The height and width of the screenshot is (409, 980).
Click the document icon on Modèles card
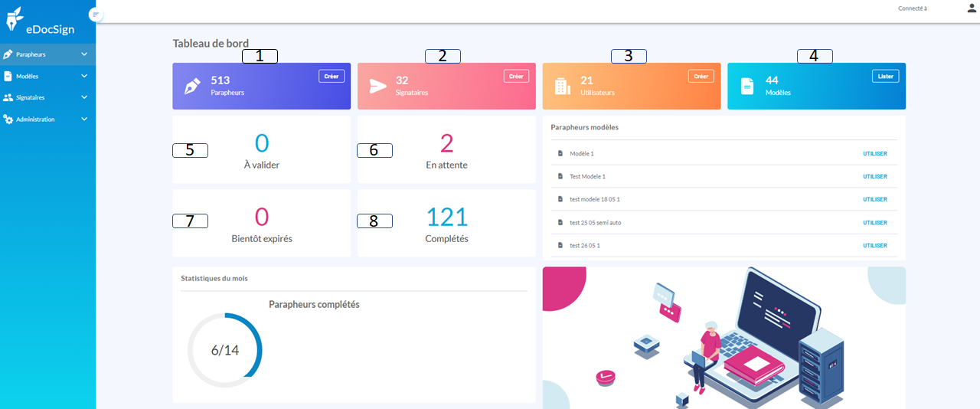[x=748, y=86]
